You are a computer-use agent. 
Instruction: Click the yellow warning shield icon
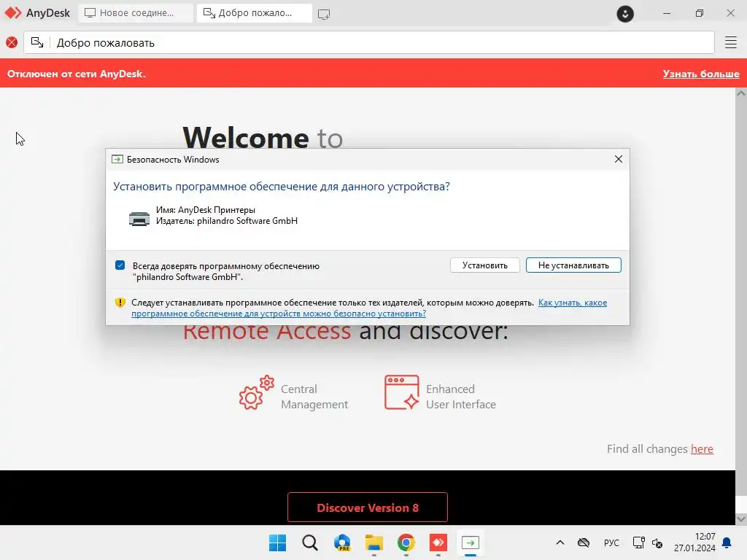pyautogui.click(x=120, y=303)
